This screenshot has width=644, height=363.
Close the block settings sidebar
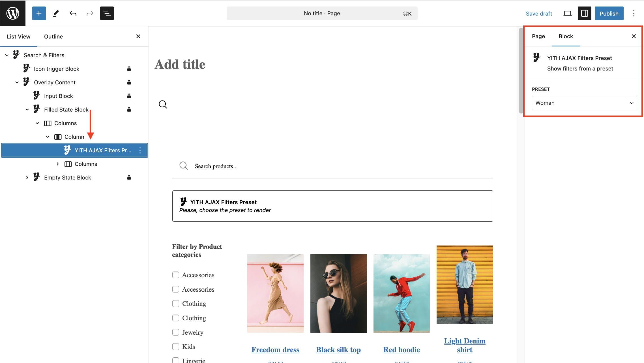(634, 36)
